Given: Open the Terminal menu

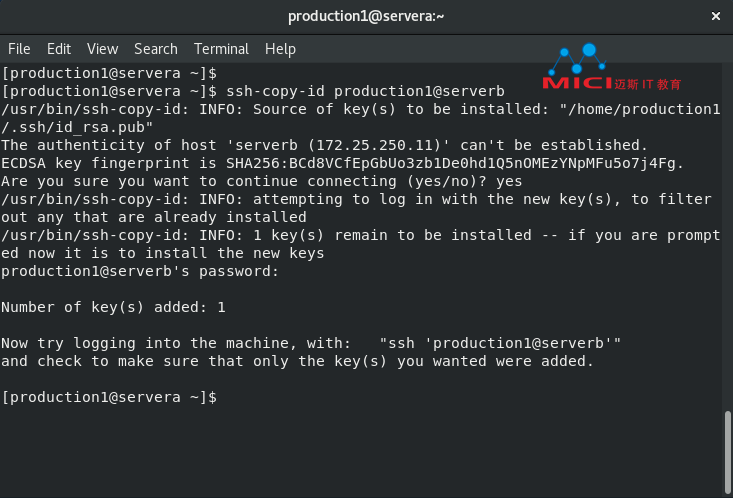Looking at the screenshot, I should (x=221, y=49).
